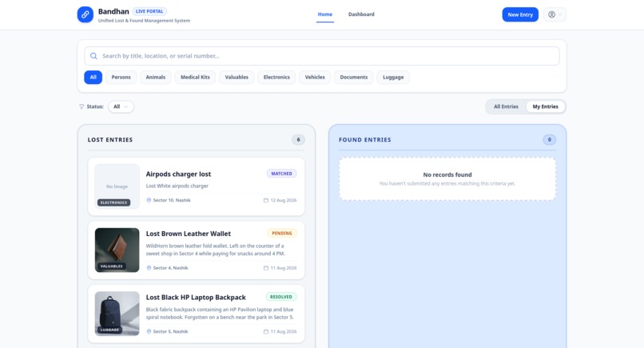Click the ELECTRONICS tag on Airpods card
The height and width of the screenshot is (348, 644).
pyautogui.click(x=113, y=202)
